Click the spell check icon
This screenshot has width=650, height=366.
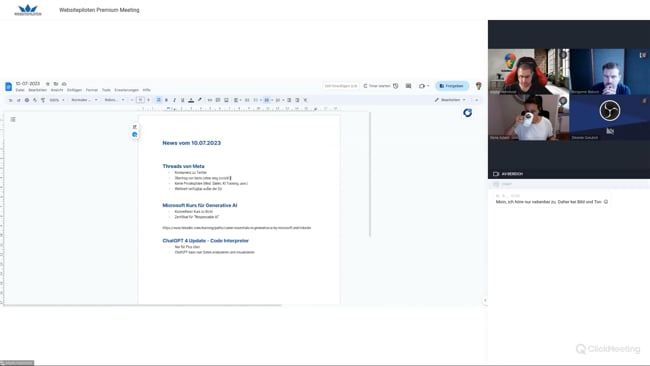pos(35,100)
